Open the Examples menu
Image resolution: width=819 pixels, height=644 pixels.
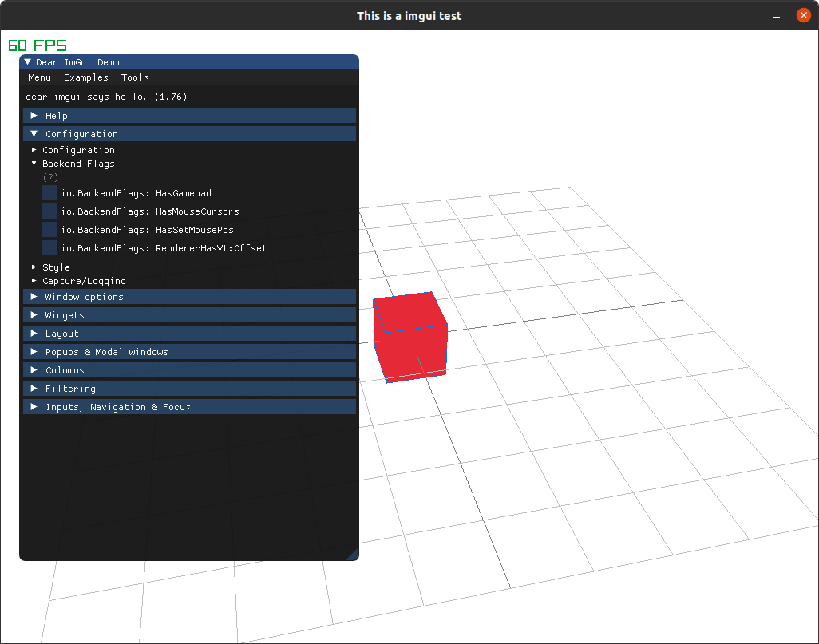(86, 77)
